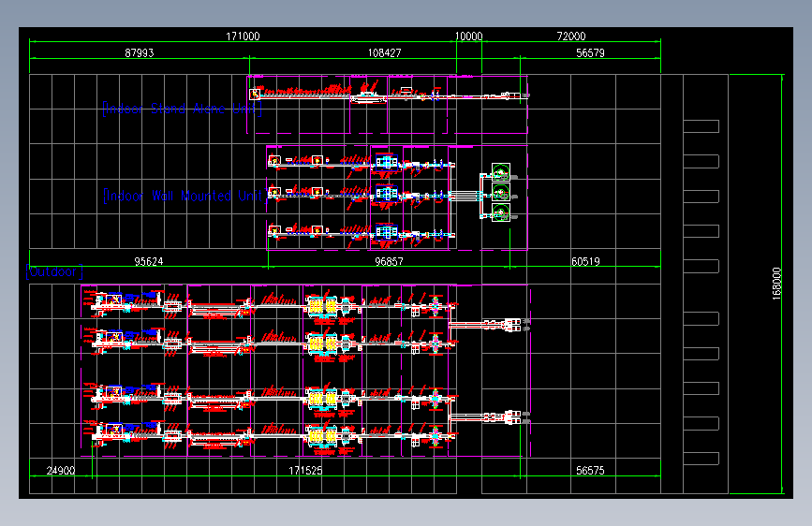Screen dimensions: 812x526
Task: Pick the 171525 dimension label
Action: pyautogui.click(x=305, y=471)
